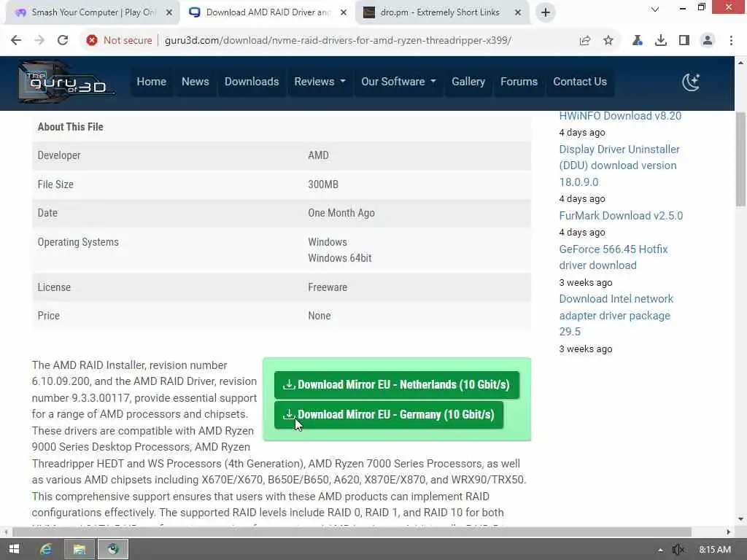Viewport: 747px width, 560px height.
Task: Toggle dark mode moon icon
Action: tap(691, 82)
